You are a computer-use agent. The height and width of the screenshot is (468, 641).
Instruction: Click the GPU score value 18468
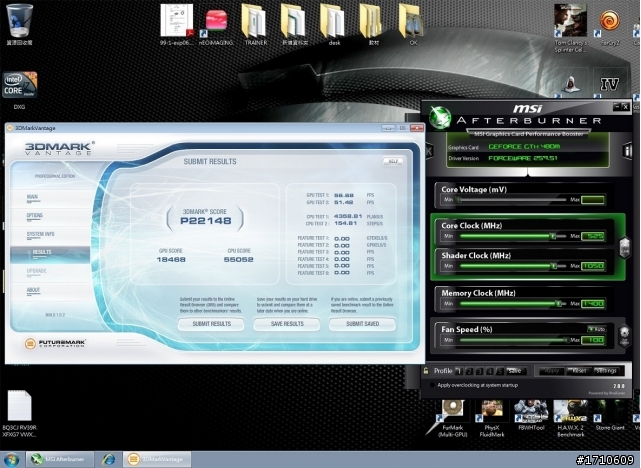[171, 260]
